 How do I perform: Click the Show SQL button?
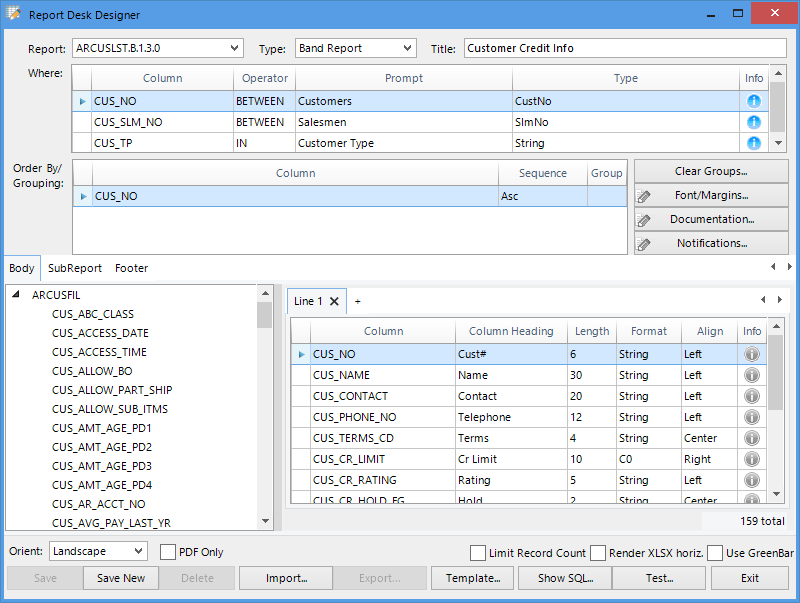565,578
